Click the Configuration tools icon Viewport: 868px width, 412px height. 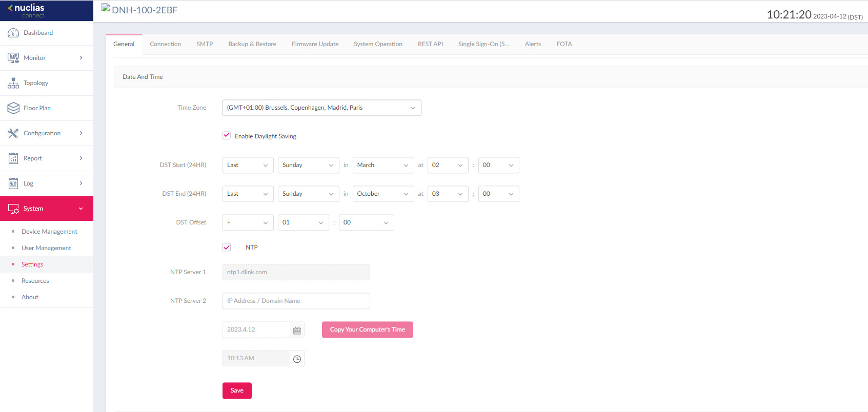click(x=13, y=133)
